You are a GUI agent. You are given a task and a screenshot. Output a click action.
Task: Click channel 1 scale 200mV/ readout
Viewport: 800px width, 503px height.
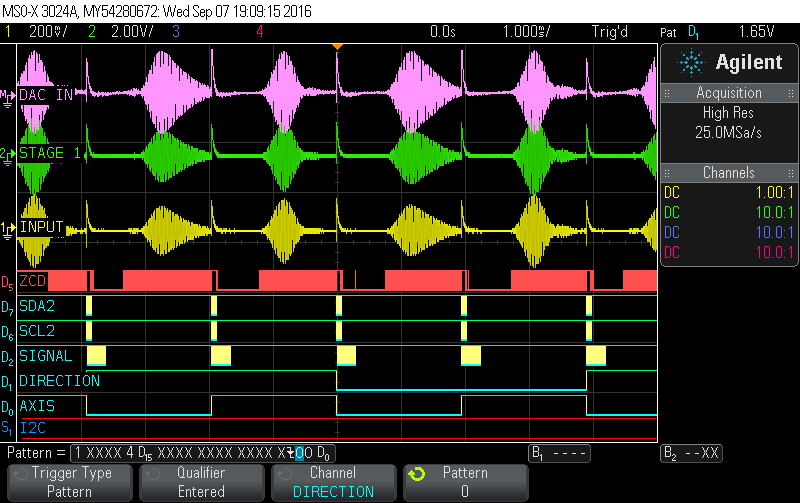48,32
